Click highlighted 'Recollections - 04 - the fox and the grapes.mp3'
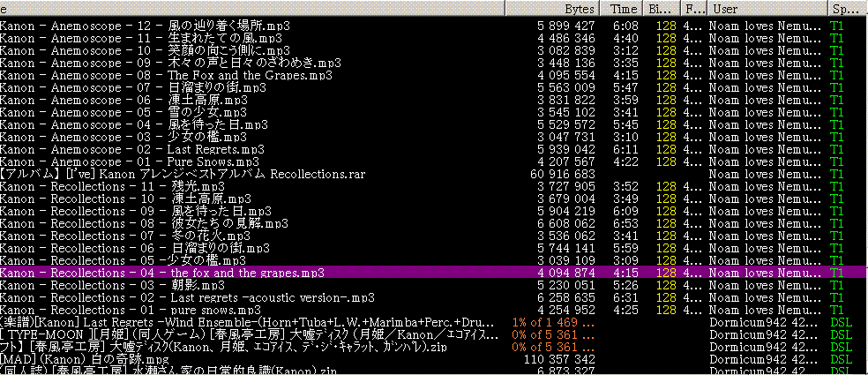Screen dimensions: 868x375 click(x=161, y=273)
